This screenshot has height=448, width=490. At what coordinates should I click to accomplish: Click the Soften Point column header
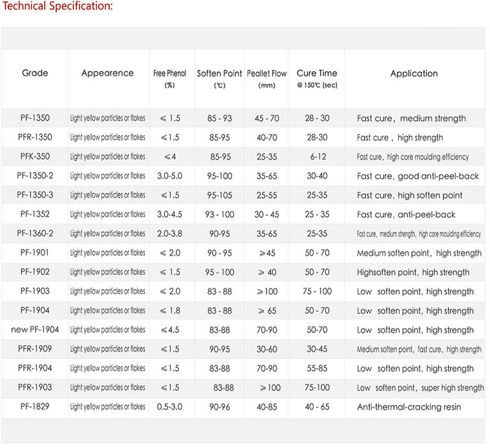[219, 79]
